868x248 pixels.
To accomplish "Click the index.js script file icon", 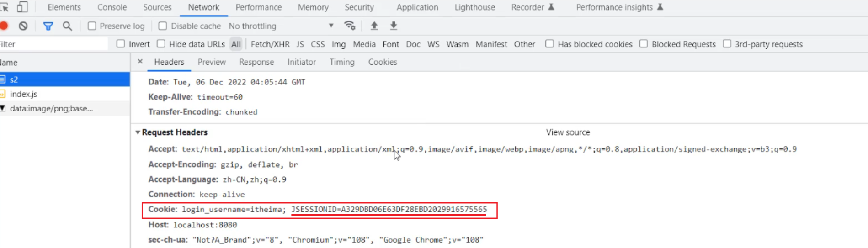I will point(3,94).
